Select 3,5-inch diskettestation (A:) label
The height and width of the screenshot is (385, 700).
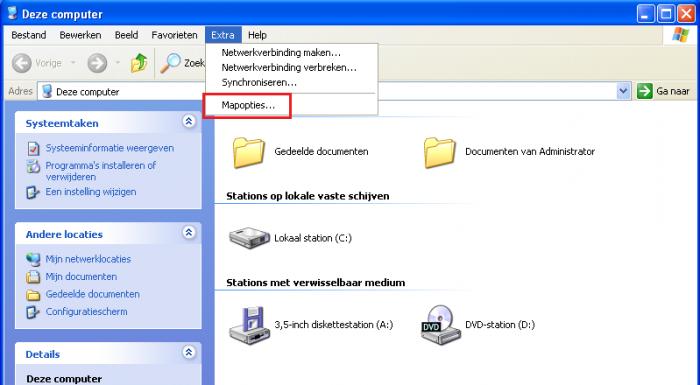click(334, 325)
